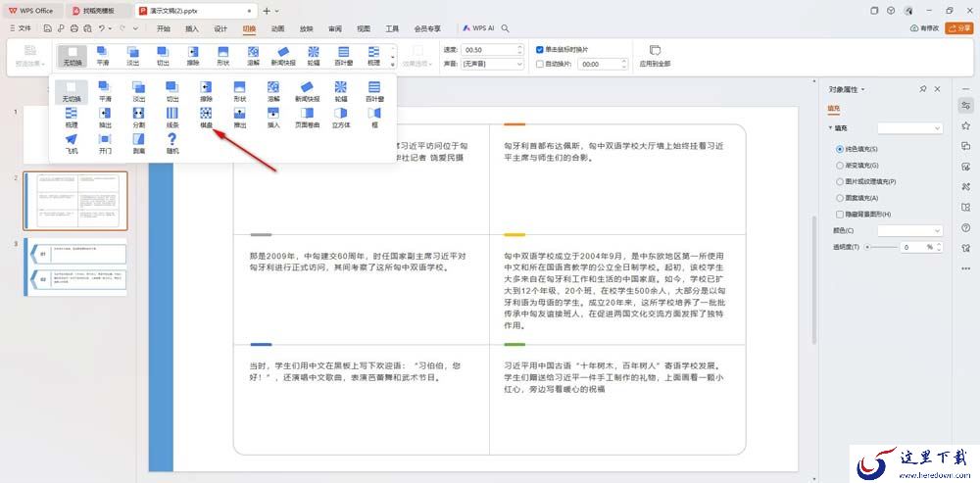Screen dimensions: 980x483
Task: Click the 分享 button
Action: coord(959,28)
